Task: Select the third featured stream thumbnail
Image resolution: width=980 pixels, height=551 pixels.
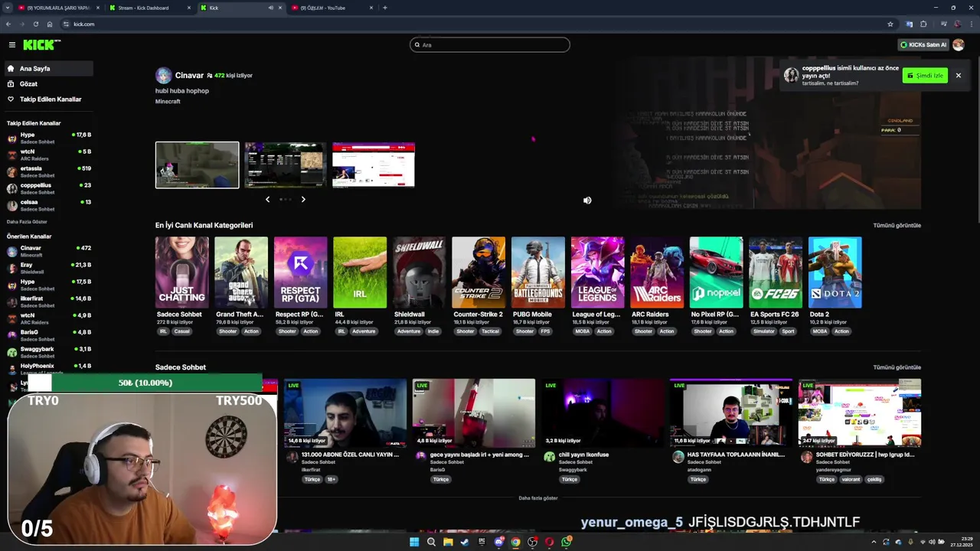Action: (374, 165)
